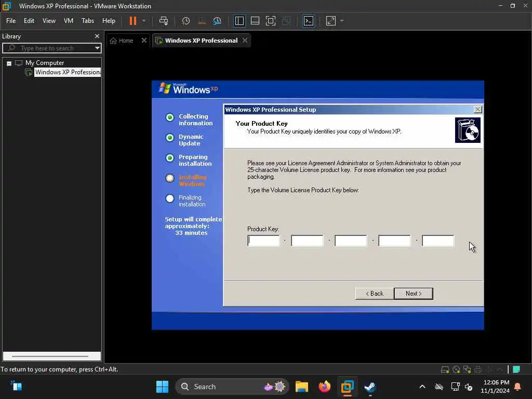Viewport: 532px width, 399px height.
Task: Open Firefox from the taskbar
Action: (324, 387)
